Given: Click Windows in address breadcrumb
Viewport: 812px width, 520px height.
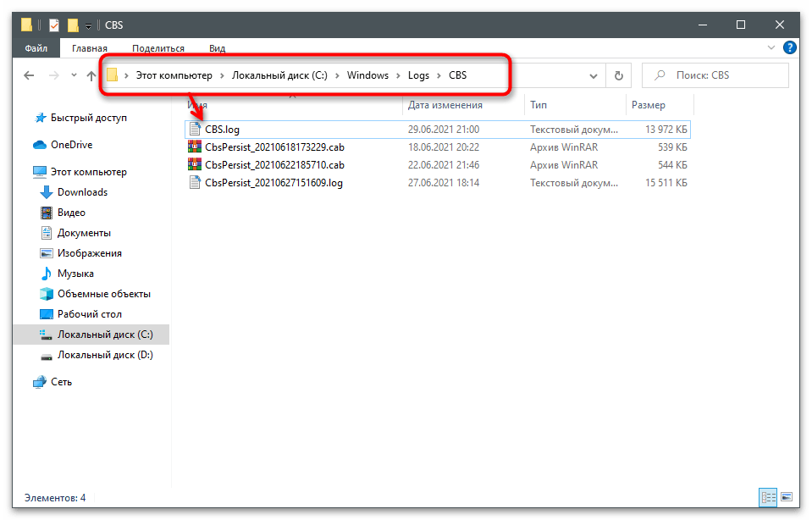Looking at the screenshot, I should point(367,75).
